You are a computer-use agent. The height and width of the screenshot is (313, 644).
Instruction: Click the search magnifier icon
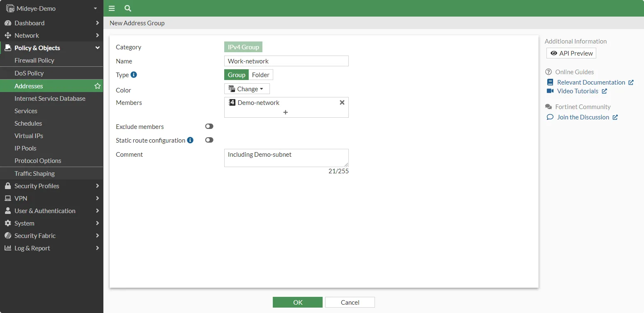127,8
